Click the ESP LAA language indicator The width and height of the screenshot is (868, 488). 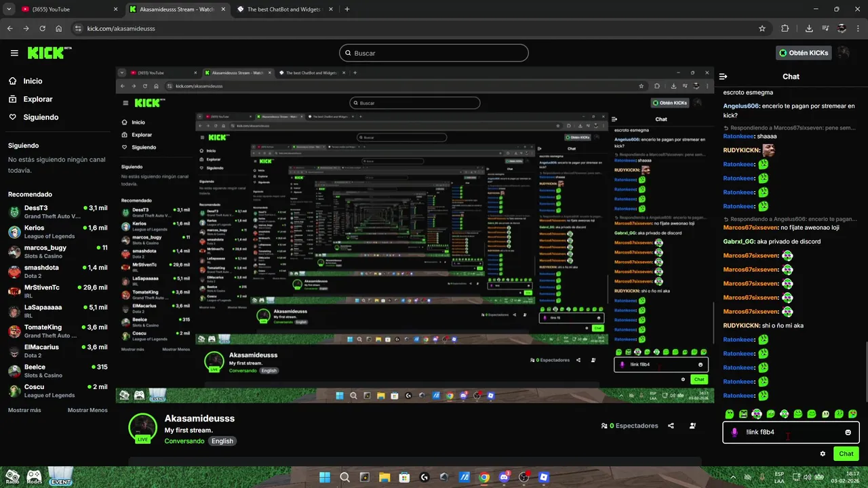point(780,477)
